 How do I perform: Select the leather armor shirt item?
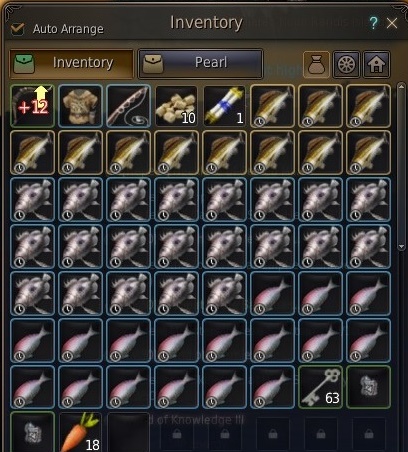pyautogui.click(x=80, y=106)
